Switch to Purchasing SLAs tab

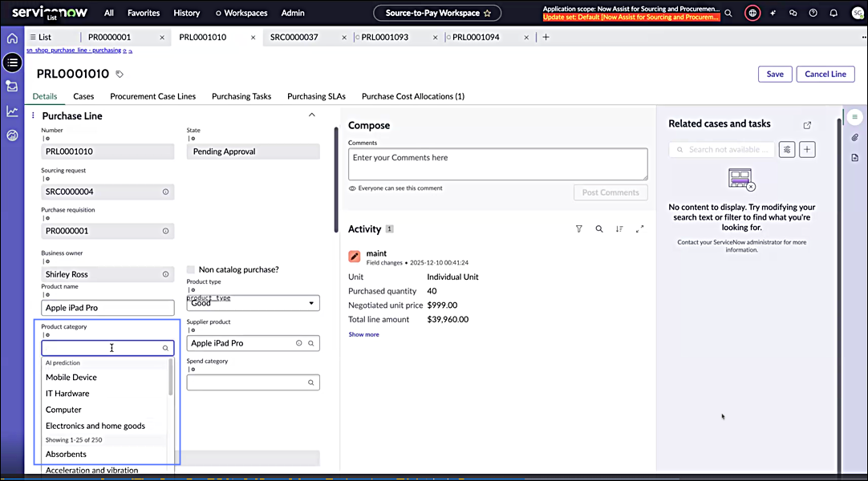pyautogui.click(x=316, y=96)
